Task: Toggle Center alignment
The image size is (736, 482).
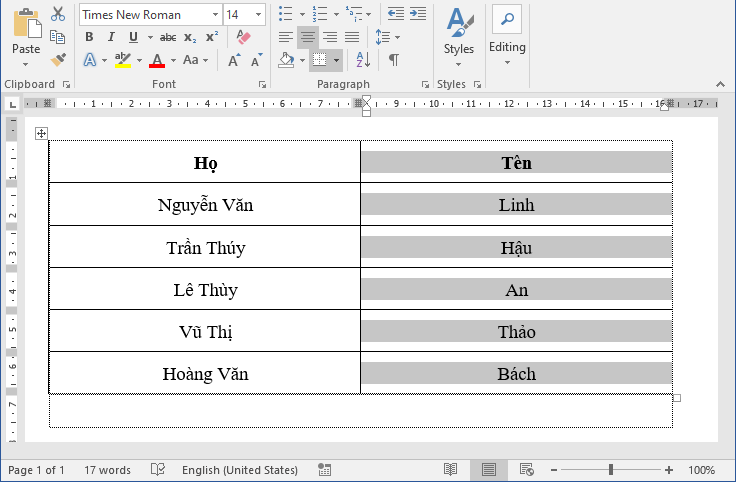Action: point(308,37)
